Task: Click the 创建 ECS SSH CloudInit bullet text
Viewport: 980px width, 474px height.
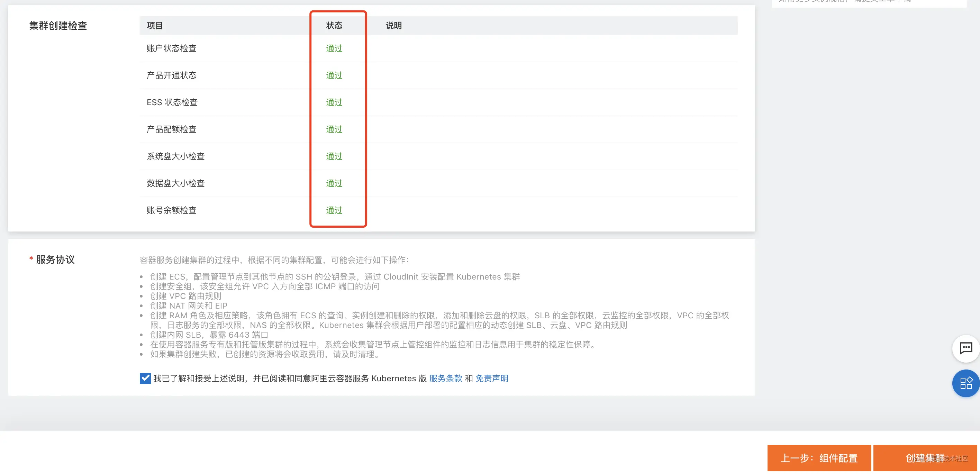Action: pos(335,276)
